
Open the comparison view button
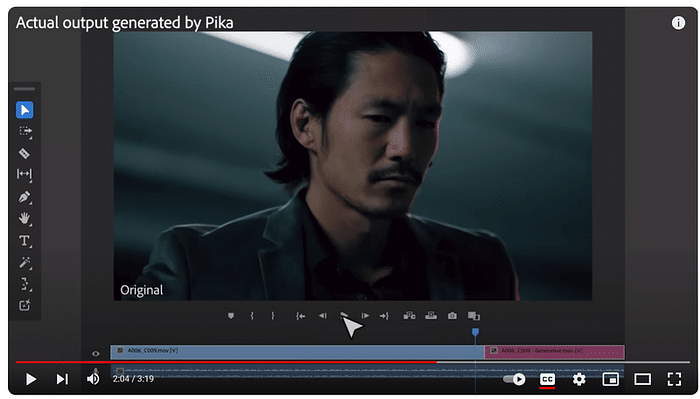point(474,316)
